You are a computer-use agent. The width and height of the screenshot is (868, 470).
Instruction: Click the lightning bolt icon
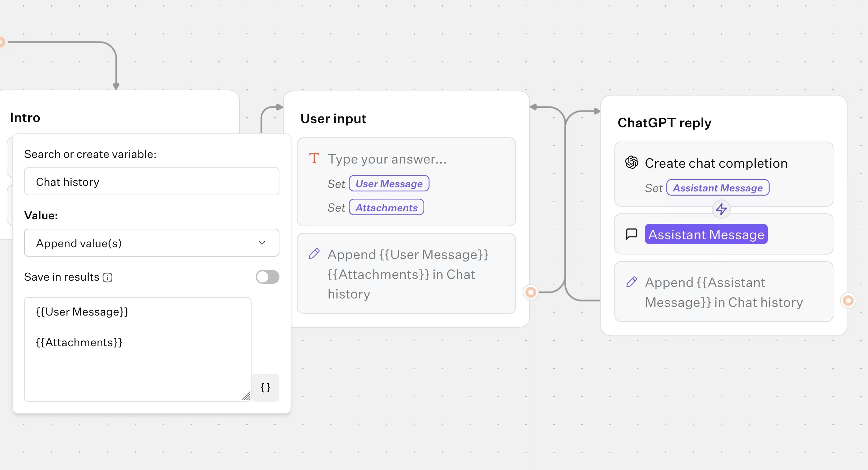pyautogui.click(x=721, y=209)
